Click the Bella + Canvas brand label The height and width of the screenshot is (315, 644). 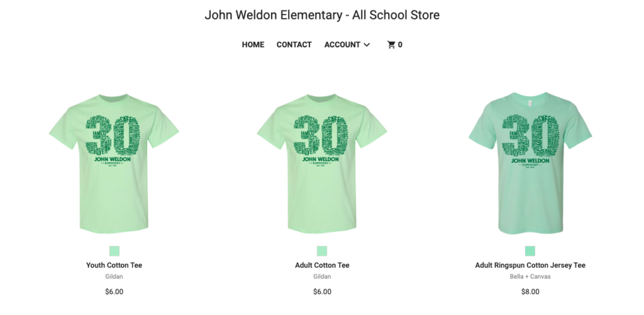(530, 277)
